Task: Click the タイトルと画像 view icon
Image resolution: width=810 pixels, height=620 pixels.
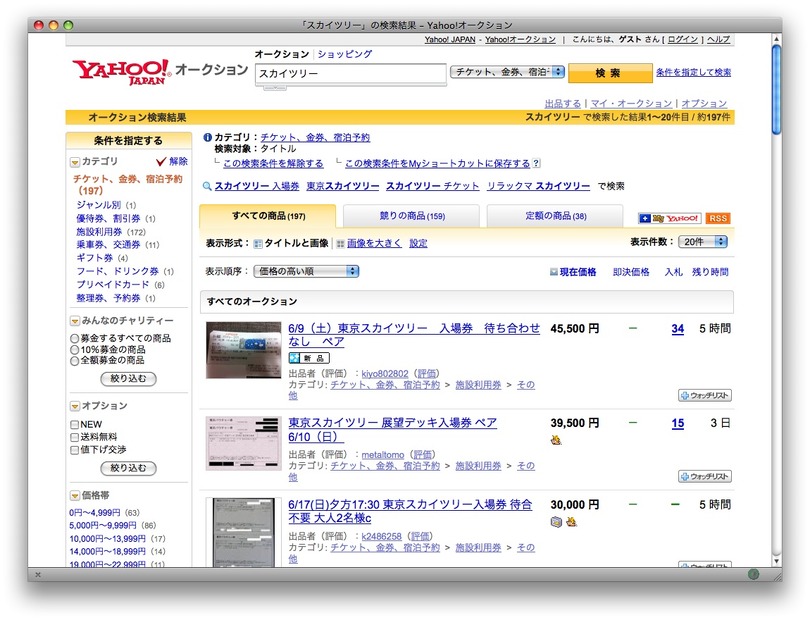Action: 258,244
